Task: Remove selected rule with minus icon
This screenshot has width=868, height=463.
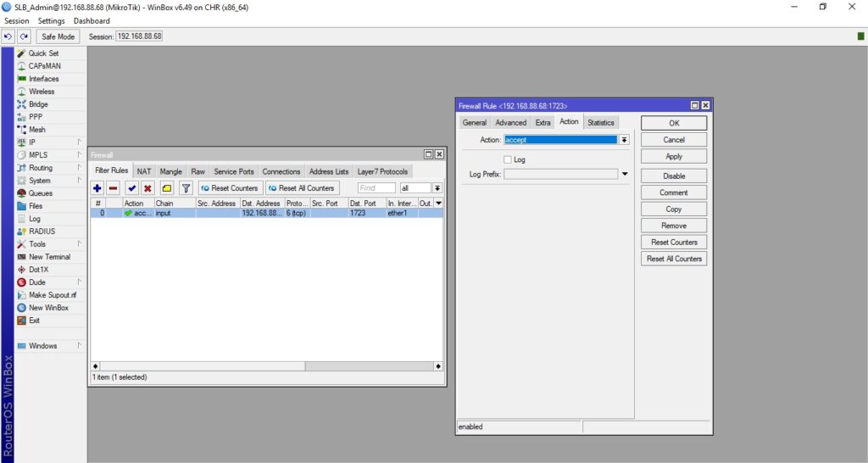Action: click(113, 188)
